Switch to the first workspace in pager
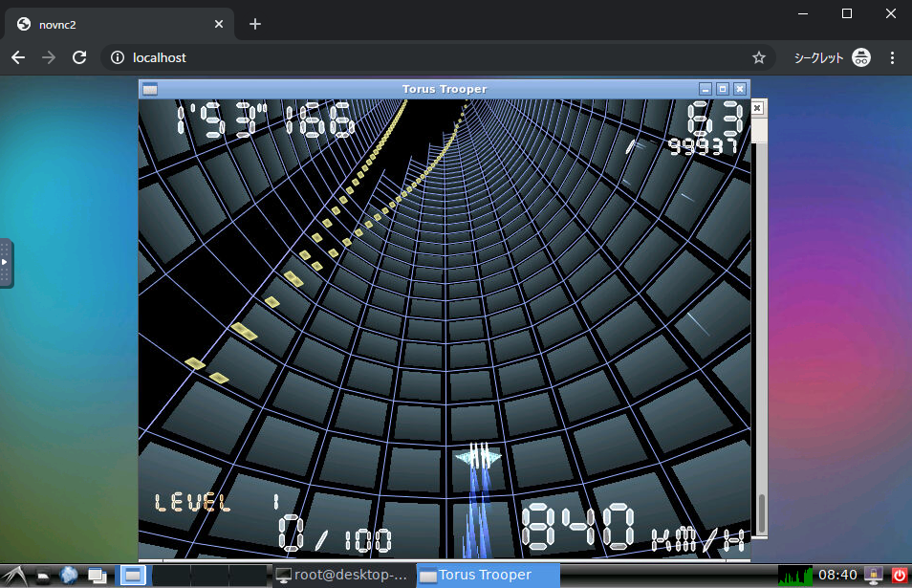This screenshot has width=912, height=588. click(133, 576)
